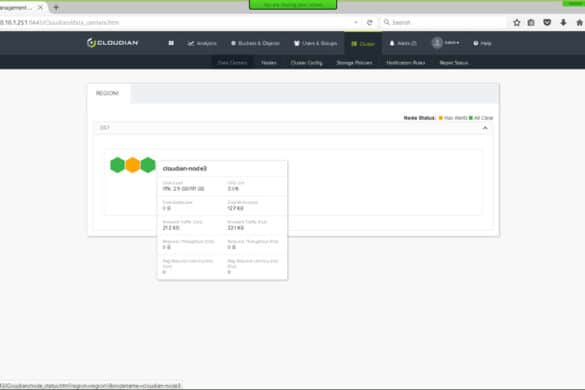Open a new browser tab

coord(56,7)
